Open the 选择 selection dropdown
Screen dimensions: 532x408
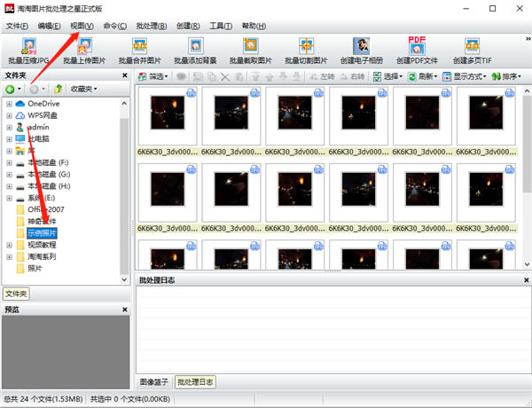point(387,76)
